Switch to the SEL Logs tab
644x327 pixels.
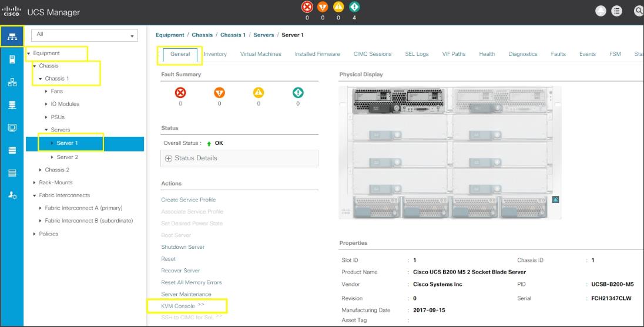pos(417,54)
